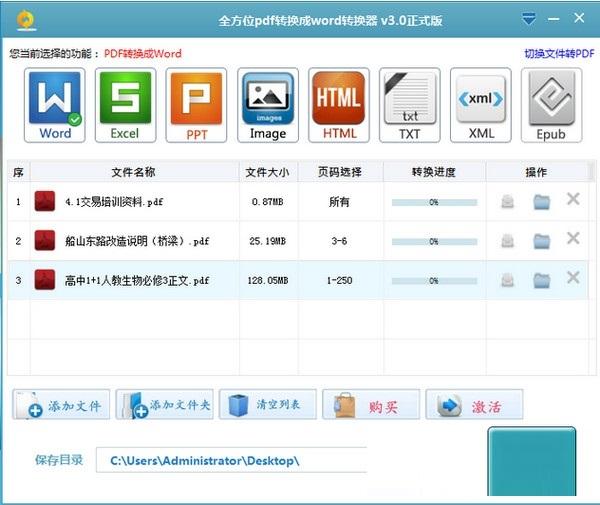
Task: Select the HTML conversion icon
Action: click(x=339, y=105)
